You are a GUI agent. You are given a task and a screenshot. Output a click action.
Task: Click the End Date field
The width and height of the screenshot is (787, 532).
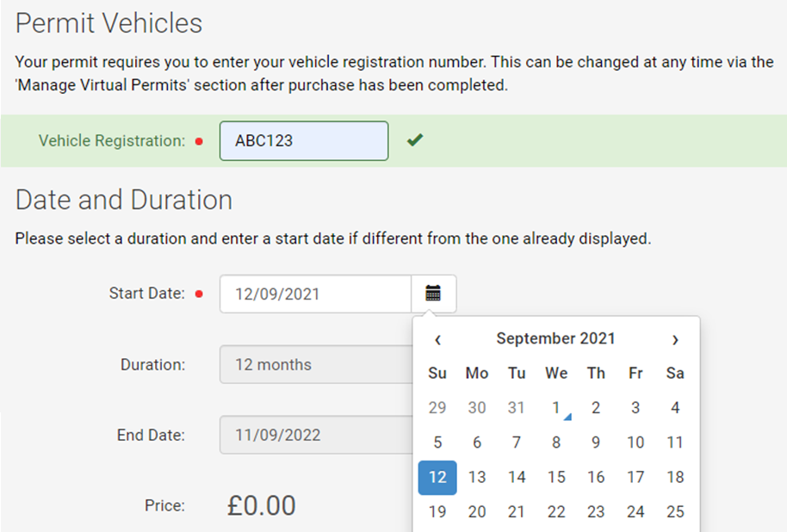[316, 435]
